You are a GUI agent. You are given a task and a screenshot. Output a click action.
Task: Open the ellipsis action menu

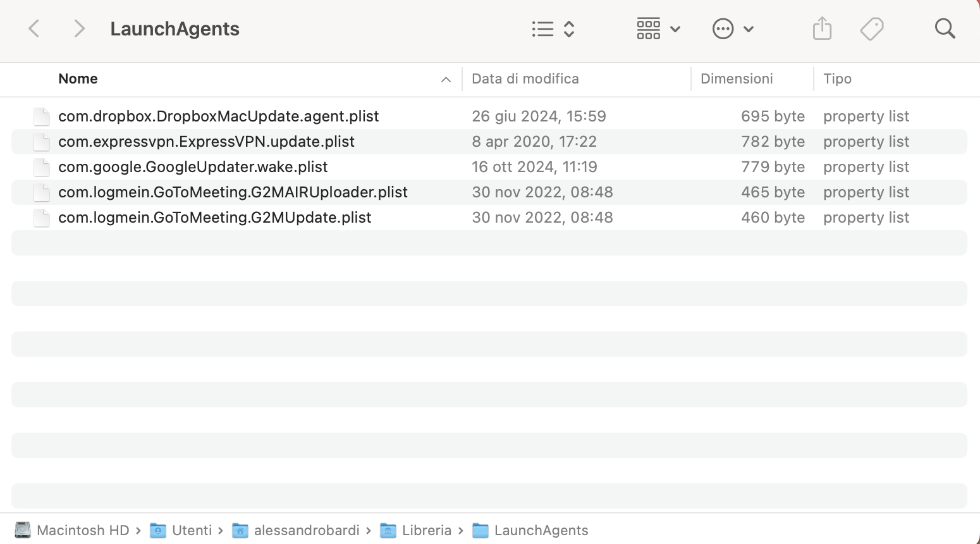click(x=732, y=28)
